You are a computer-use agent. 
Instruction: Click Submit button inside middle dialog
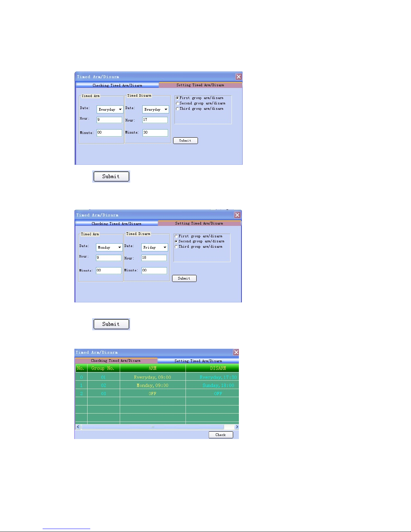184,278
